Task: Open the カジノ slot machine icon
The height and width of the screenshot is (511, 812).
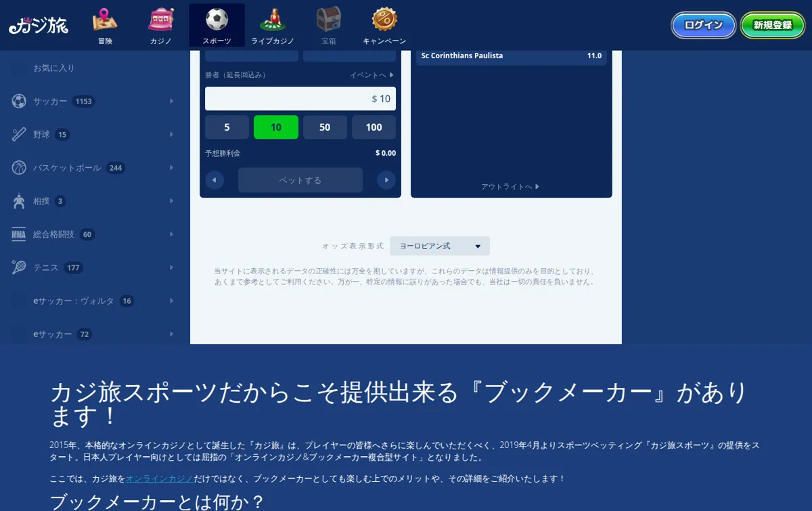Action: point(161,20)
